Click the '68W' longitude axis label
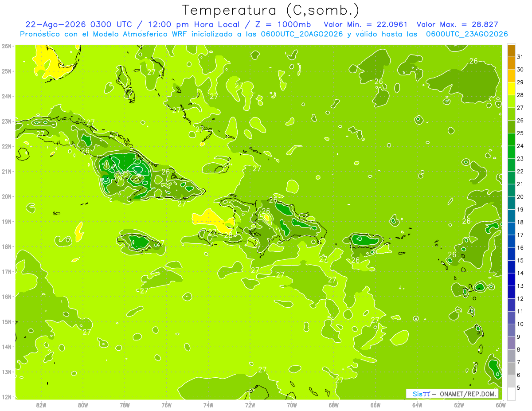The height and width of the screenshot is (411, 532). [x=333, y=405]
